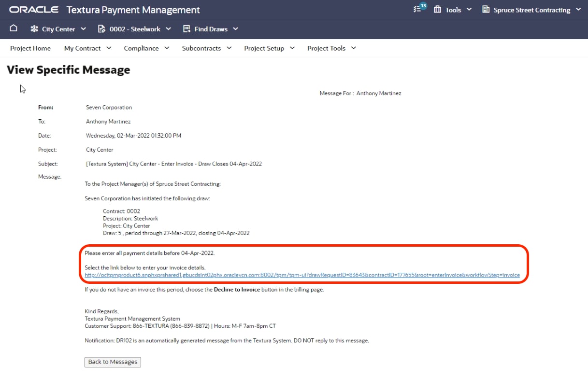Screen dimensions: 588x392
Task: Select the date Wednesday, 02-Mar-2022 01:32:00 PM
Action: (x=134, y=136)
